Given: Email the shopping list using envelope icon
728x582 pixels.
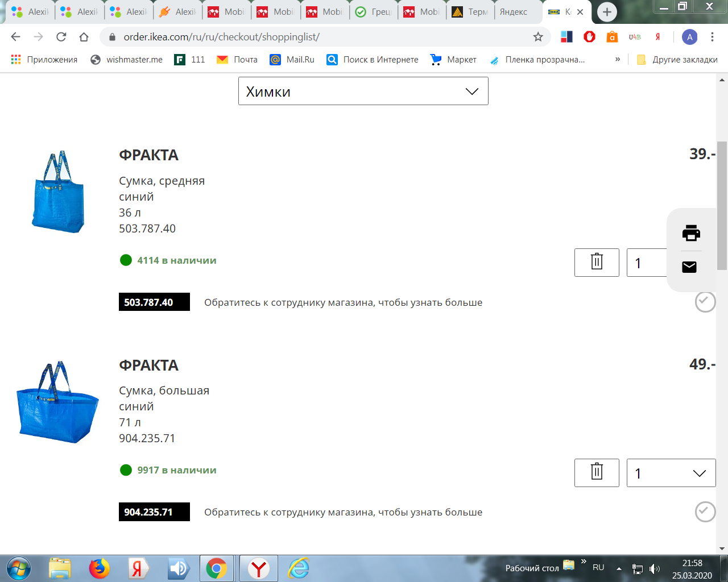Looking at the screenshot, I should [689, 267].
